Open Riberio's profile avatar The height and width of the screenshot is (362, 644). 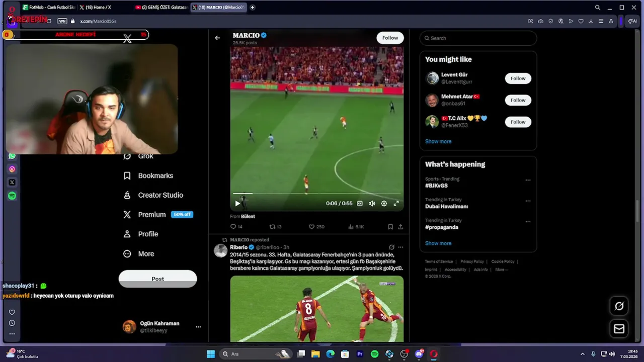(x=220, y=250)
